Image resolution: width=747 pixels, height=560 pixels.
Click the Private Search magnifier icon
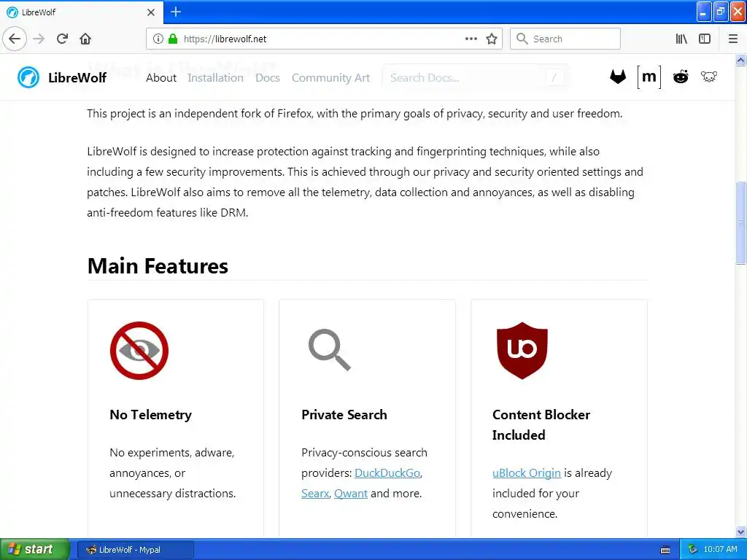(330, 350)
